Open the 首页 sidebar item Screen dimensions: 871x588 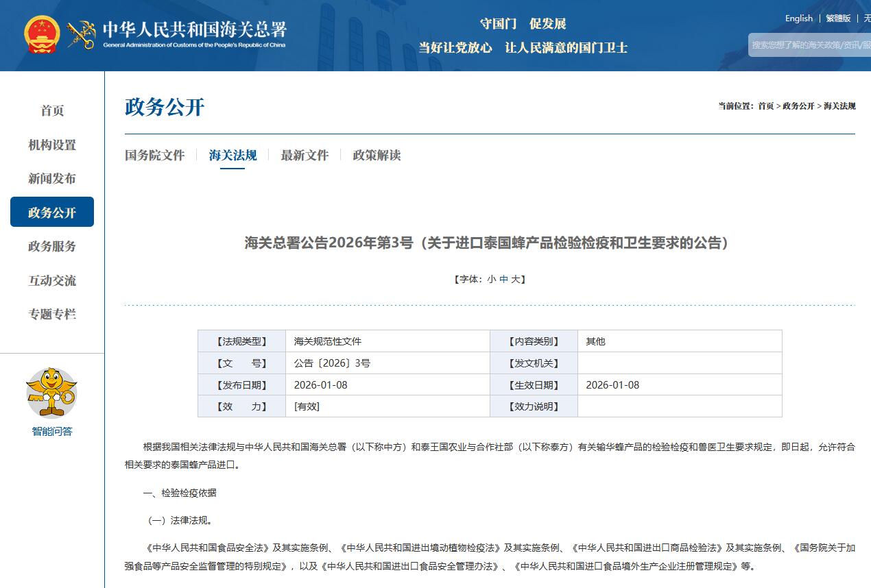coord(52,110)
